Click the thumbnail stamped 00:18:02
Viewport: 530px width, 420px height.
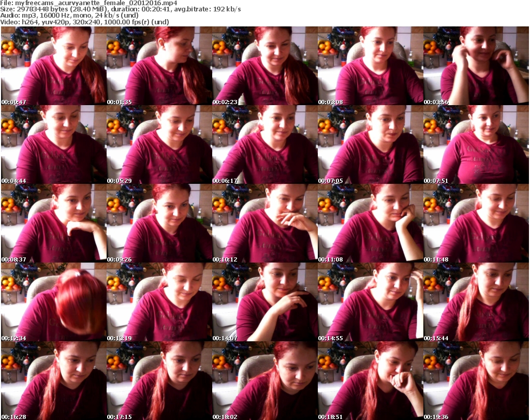tap(265, 381)
